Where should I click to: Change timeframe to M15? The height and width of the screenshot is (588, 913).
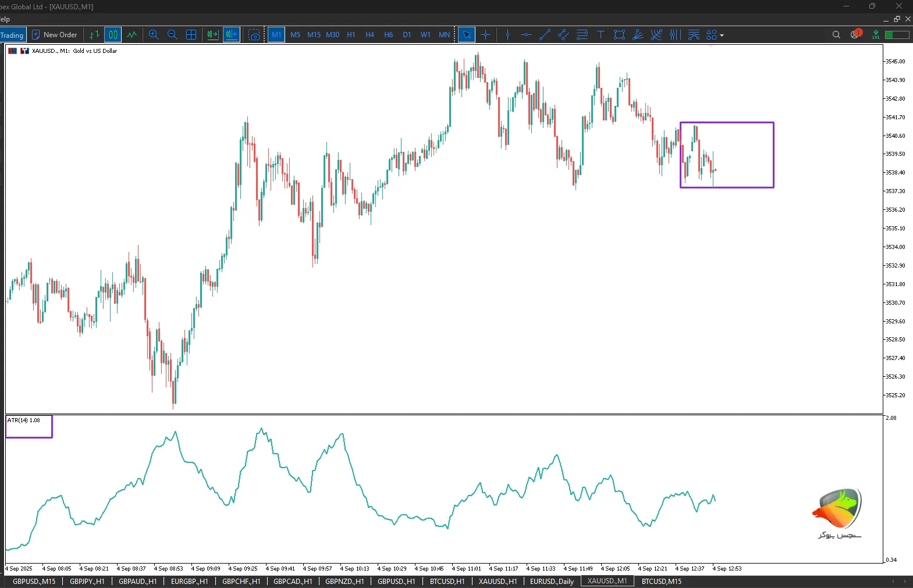pos(314,35)
